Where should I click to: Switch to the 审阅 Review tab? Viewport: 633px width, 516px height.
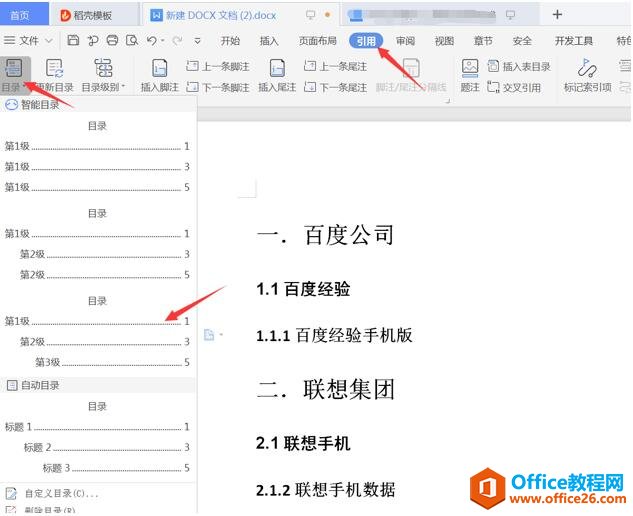click(x=405, y=41)
